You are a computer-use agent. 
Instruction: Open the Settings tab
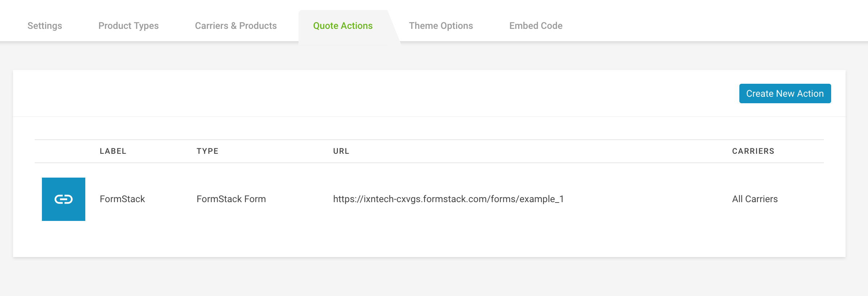pyautogui.click(x=45, y=26)
